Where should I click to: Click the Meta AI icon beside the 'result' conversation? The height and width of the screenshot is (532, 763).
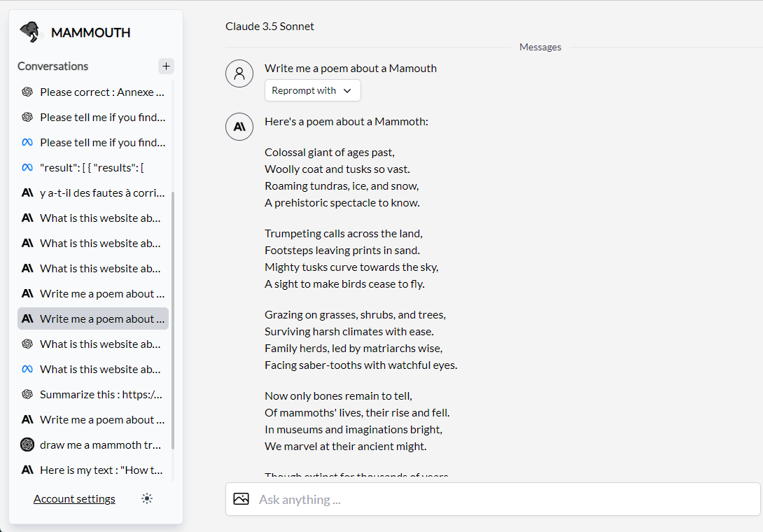click(27, 167)
